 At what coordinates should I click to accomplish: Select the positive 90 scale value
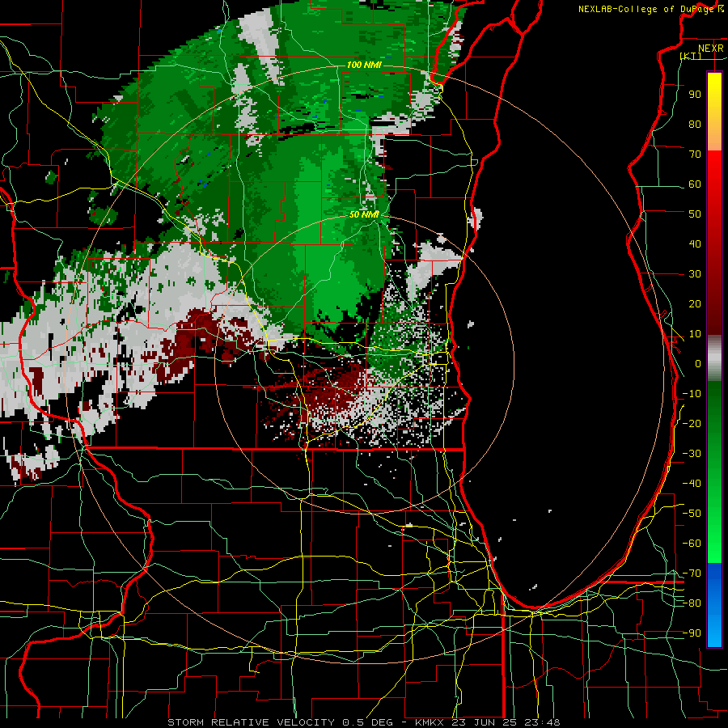[x=695, y=95]
